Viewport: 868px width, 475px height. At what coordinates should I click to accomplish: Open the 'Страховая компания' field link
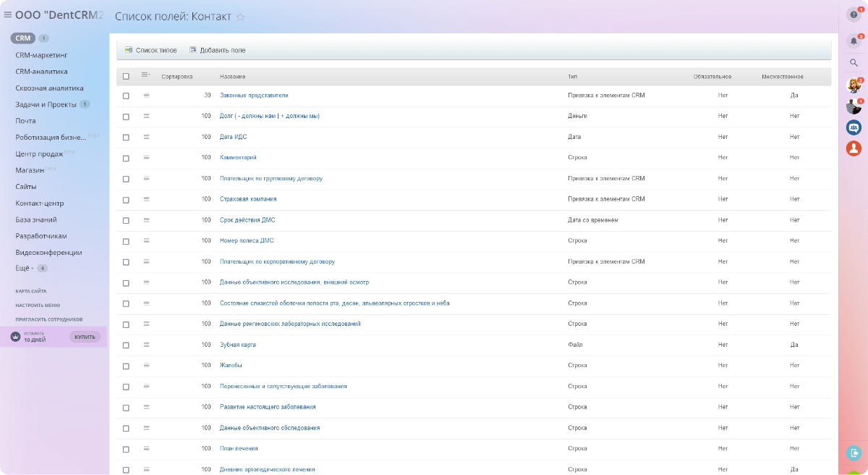pos(248,199)
